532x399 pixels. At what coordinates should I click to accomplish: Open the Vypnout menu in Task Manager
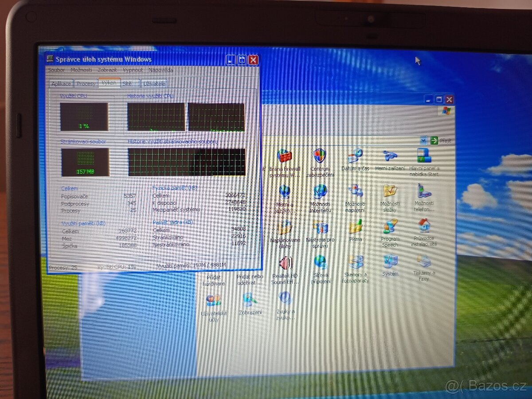pyautogui.click(x=133, y=70)
